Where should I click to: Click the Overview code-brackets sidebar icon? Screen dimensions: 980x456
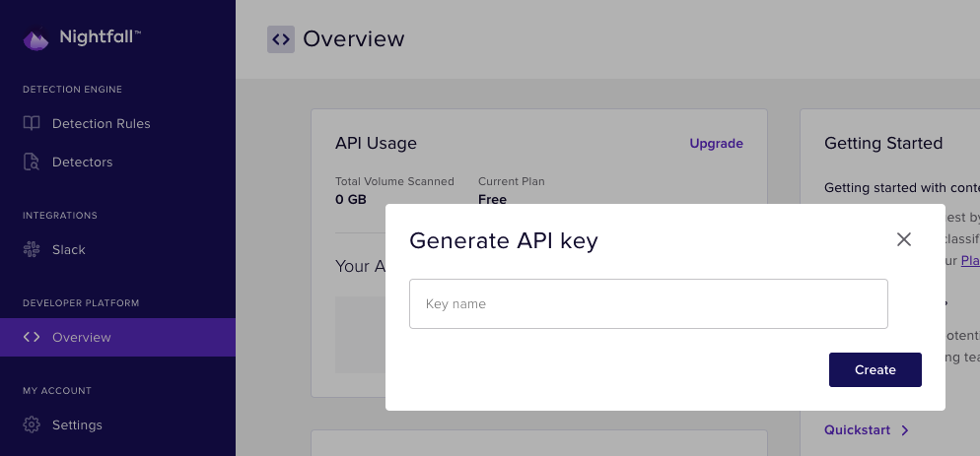(32, 337)
